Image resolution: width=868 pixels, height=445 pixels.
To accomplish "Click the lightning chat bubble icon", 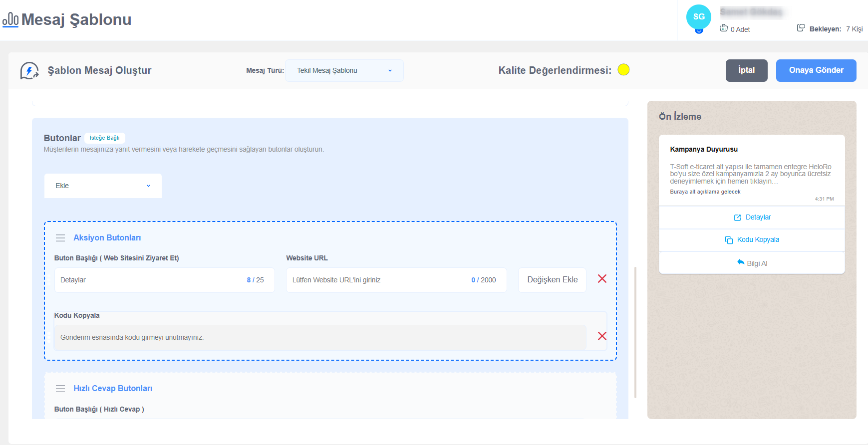I will pyautogui.click(x=29, y=70).
